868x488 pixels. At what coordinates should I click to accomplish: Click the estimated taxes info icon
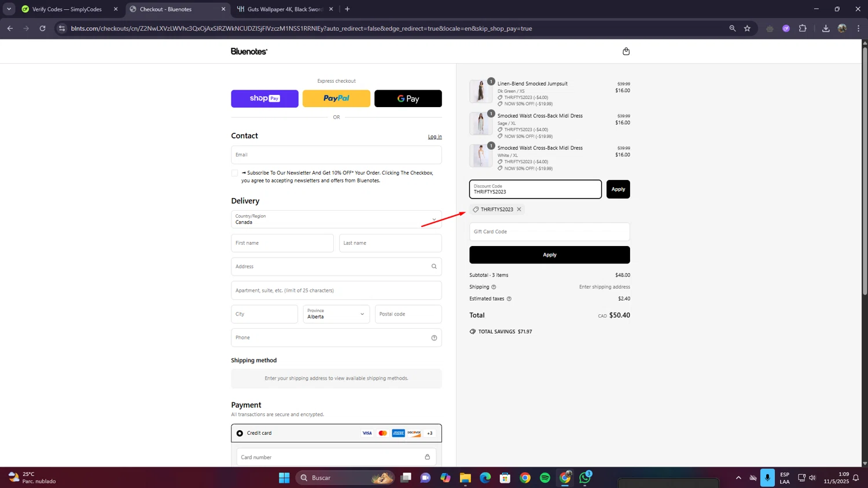pos(509,299)
